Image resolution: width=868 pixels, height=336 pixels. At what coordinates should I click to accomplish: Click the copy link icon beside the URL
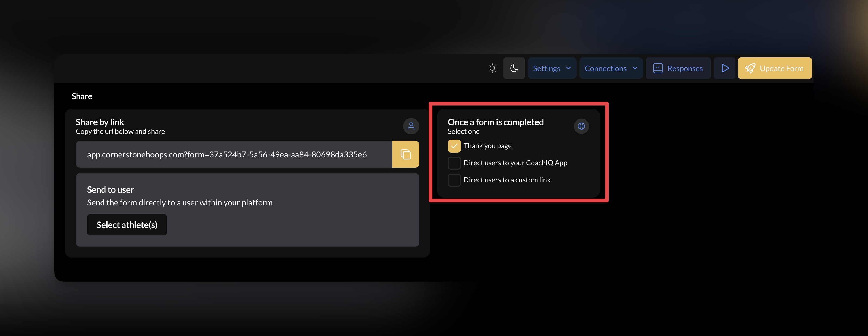406,154
